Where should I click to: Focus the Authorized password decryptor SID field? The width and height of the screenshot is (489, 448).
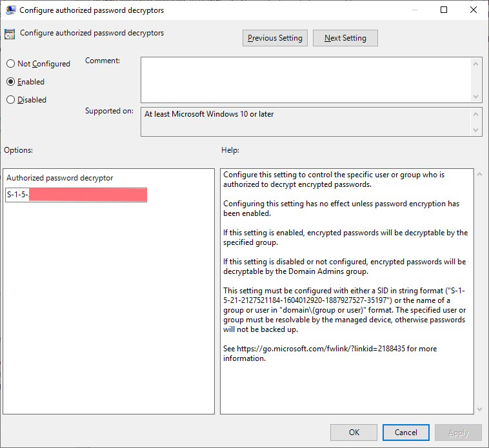click(x=76, y=195)
